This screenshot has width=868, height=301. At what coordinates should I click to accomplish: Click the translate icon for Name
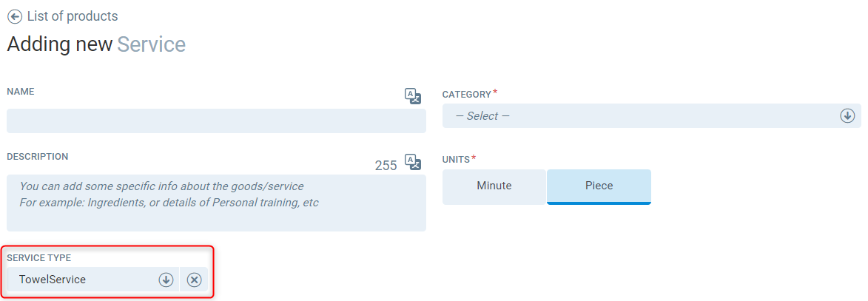tap(412, 96)
